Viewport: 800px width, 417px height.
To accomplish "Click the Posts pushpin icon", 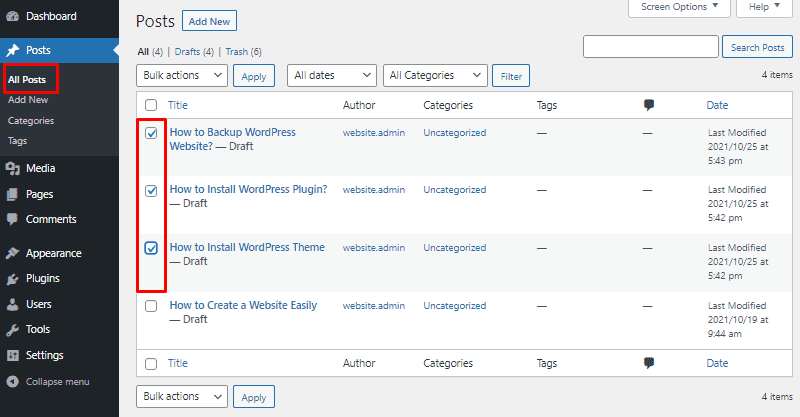I will [12, 50].
